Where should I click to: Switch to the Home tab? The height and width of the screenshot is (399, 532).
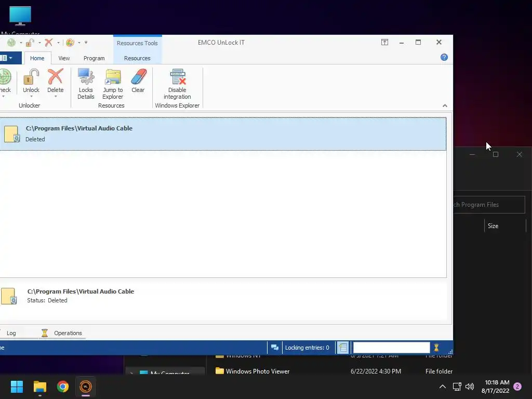tap(37, 58)
